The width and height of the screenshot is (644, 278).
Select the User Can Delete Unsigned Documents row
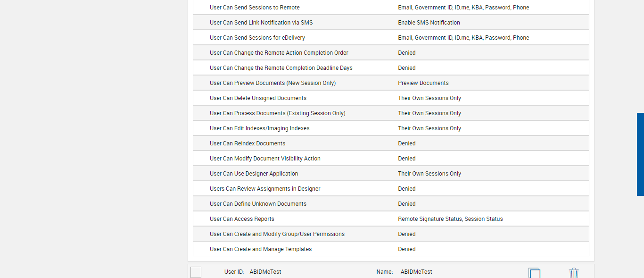pos(258,98)
